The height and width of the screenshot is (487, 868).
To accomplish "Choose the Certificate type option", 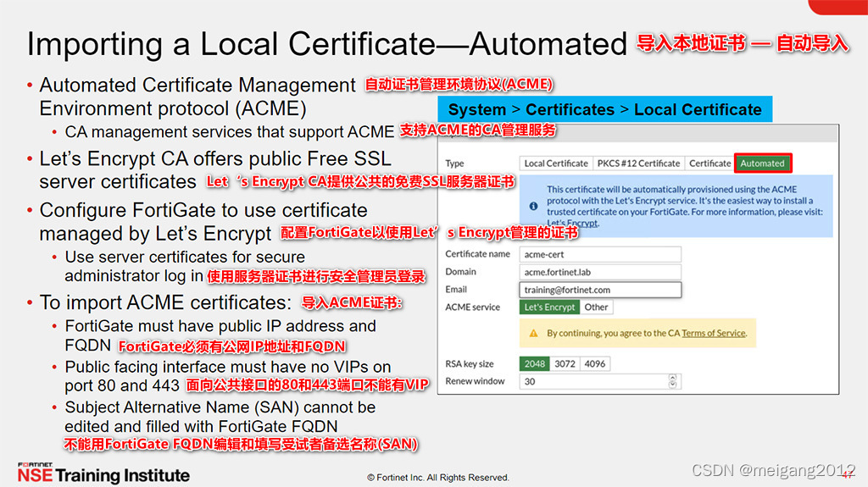I will click(709, 163).
